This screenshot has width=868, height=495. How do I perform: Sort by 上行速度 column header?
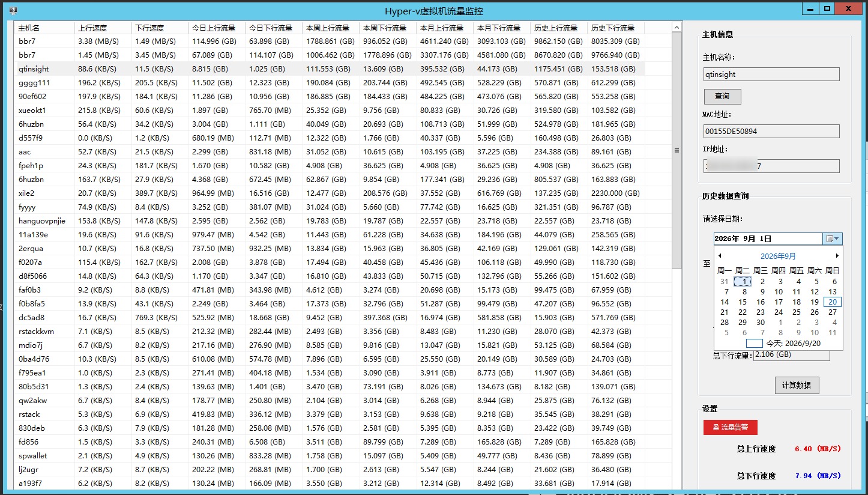pos(103,28)
